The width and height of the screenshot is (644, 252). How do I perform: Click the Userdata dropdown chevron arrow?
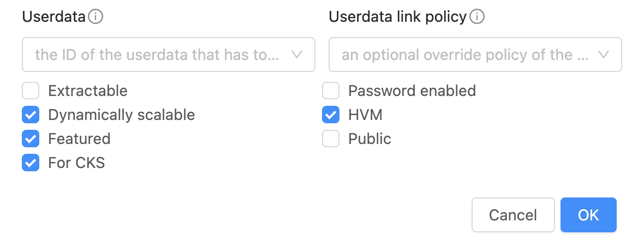click(x=297, y=55)
